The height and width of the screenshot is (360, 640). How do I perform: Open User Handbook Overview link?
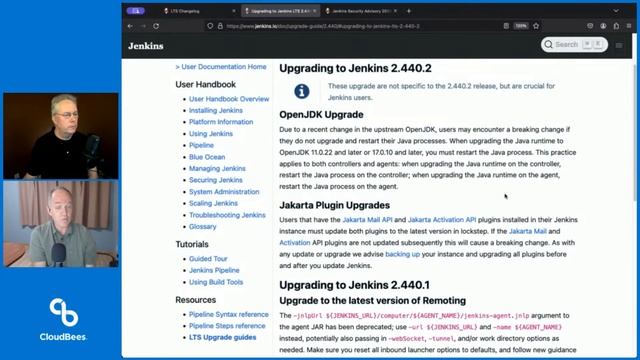coord(229,99)
